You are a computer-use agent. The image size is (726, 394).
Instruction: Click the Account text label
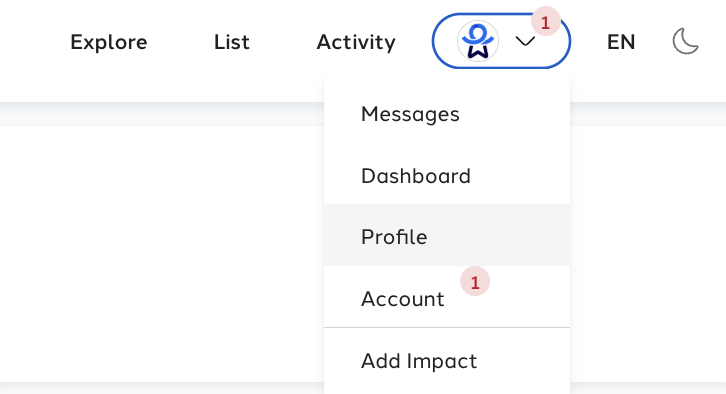[x=402, y=299]
